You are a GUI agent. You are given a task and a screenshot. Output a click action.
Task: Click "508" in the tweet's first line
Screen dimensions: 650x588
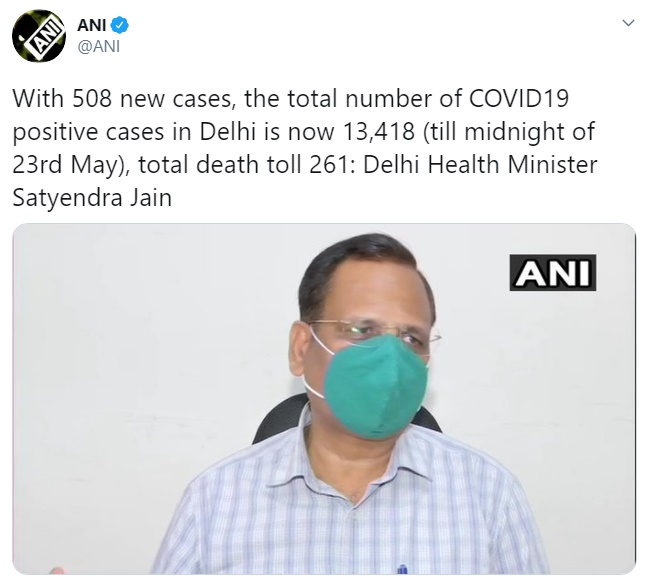pyautogui.click(x=92, y=99)
